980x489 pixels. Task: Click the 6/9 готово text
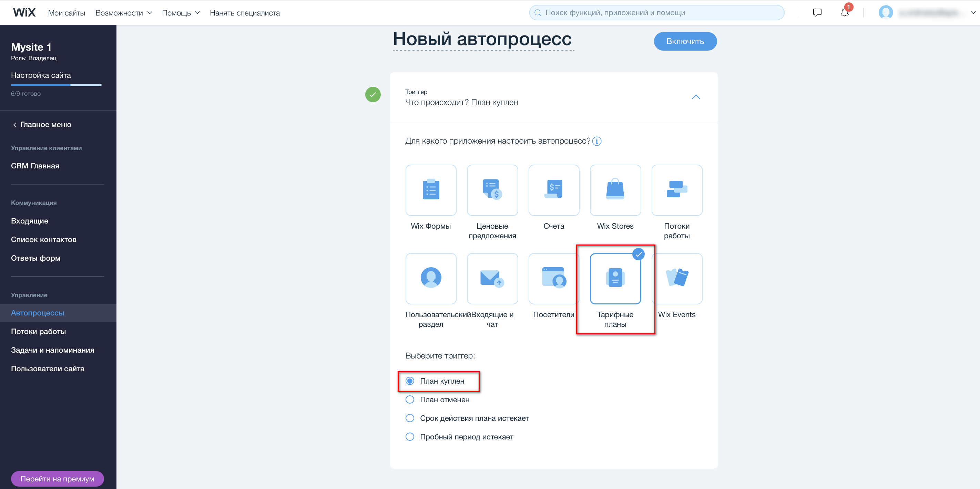pyautogui.click(x=26, y=94)
